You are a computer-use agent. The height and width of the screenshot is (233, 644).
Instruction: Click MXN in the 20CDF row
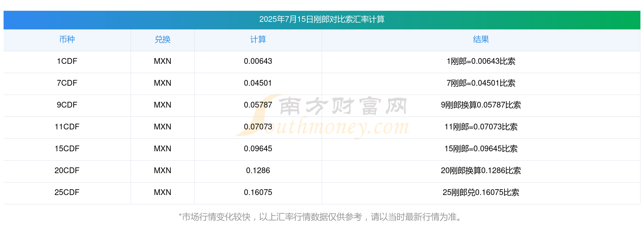162,171
